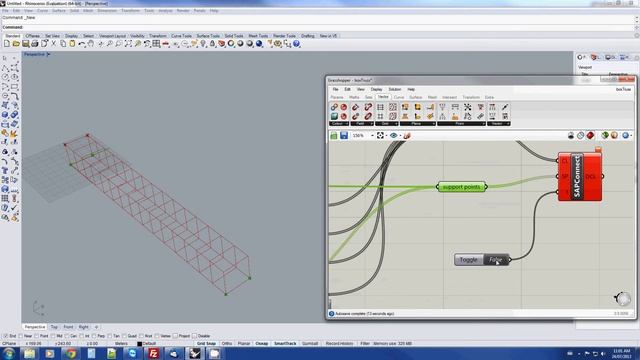
Task: Click Zoom Extents icon in Rhino toolbar
Action: point(128,44)
